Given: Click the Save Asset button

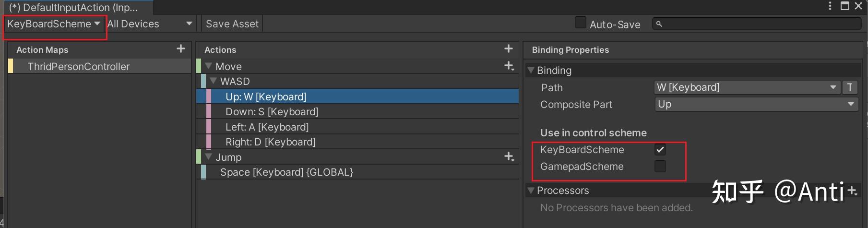Looking at the screenshot, I should click(x=232, y=24).
